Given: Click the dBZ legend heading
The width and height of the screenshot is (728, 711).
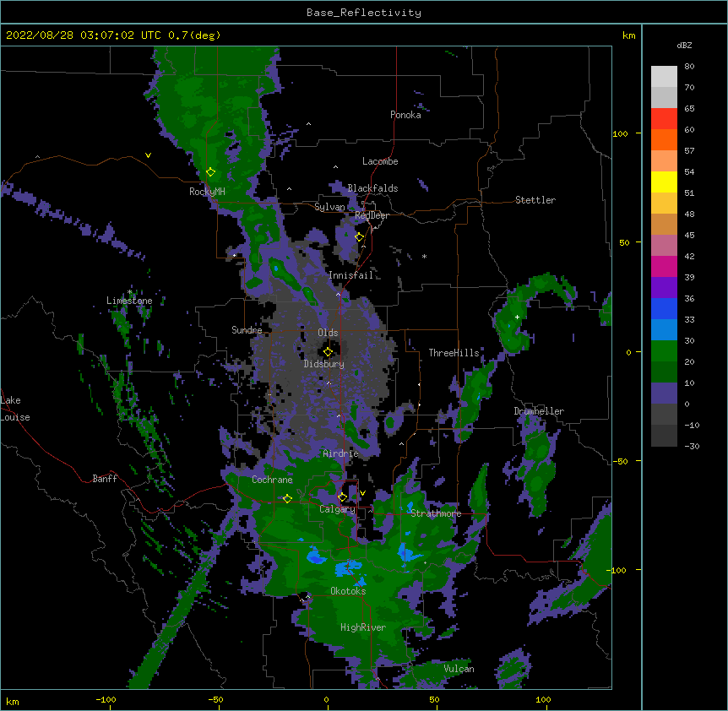Looking at the screenshot, I should 684,45.
